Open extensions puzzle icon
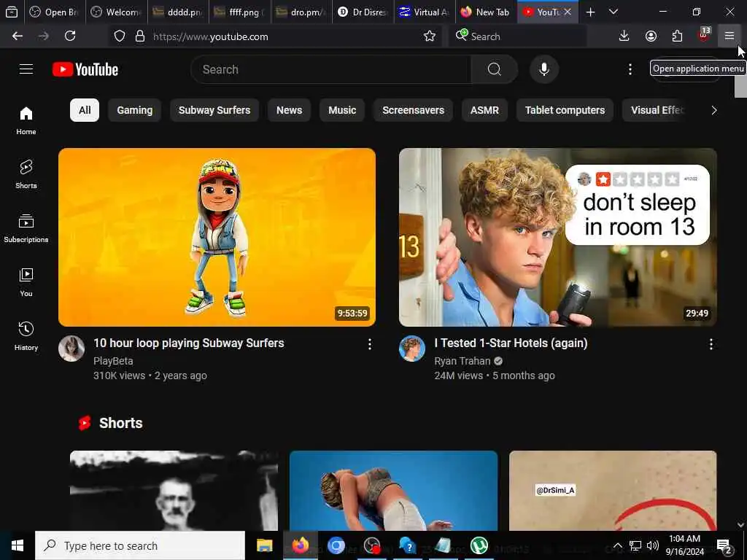 pos(677,36)
